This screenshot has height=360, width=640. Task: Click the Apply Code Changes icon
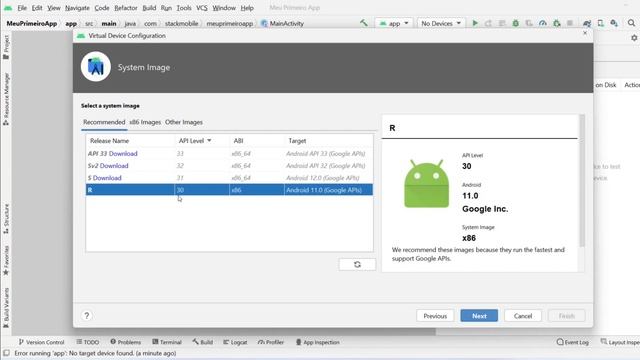point(502,23)
